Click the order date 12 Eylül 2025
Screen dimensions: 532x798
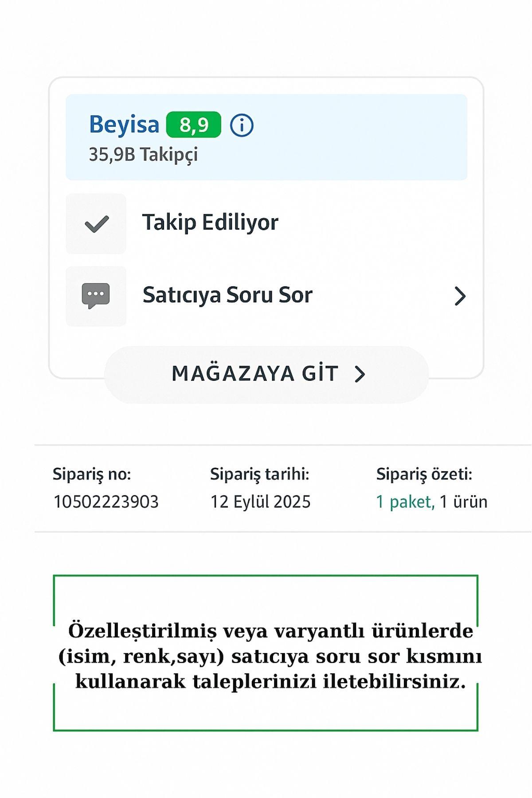tap(260, 502)
